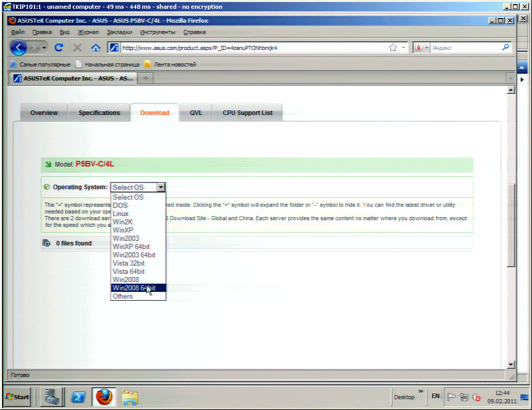
Task: Open the Инструменты menu
Action: 157,32
